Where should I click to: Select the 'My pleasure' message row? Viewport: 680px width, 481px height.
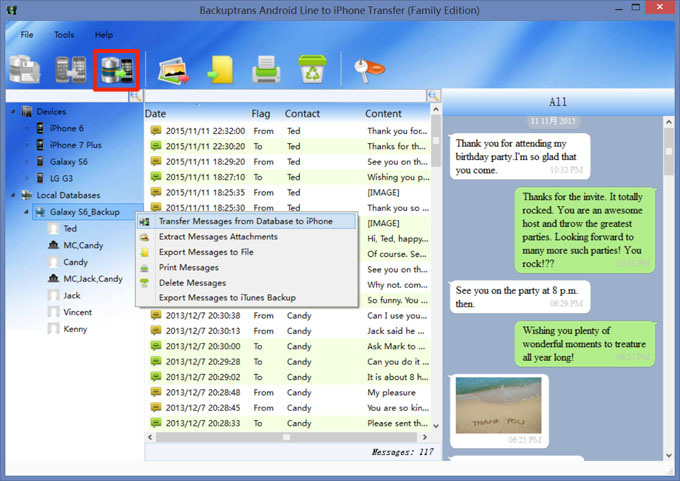[288, 393]
